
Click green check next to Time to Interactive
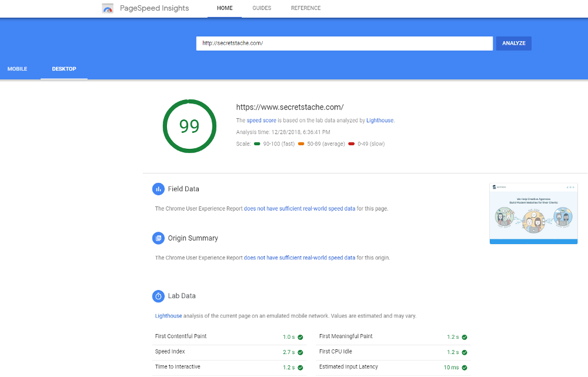(x=300, y=368)
